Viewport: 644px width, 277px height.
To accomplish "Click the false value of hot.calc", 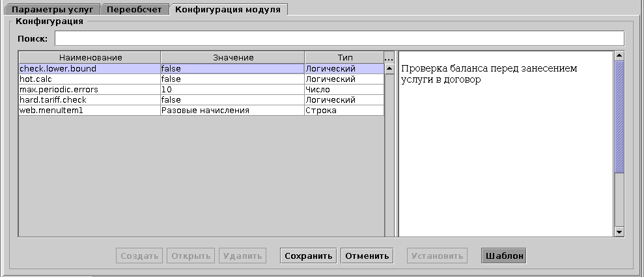I will tap(232, 79).
